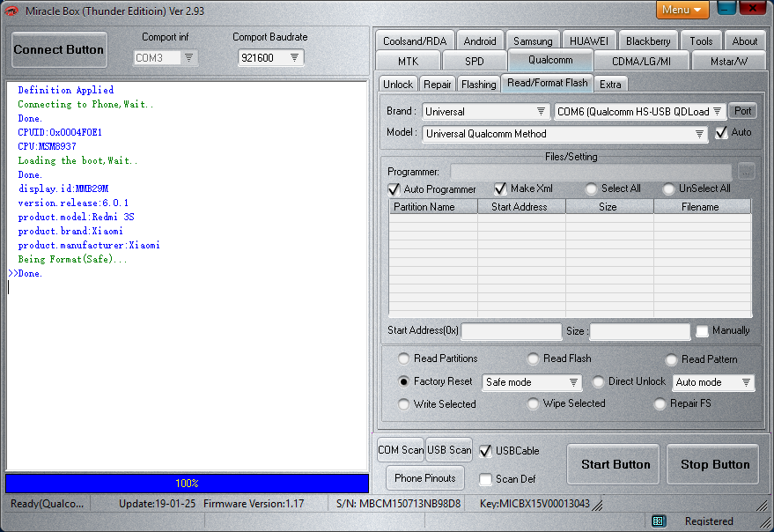Toggle the USBCable checkbox
The image size is (774, 532).
(486, 450)
